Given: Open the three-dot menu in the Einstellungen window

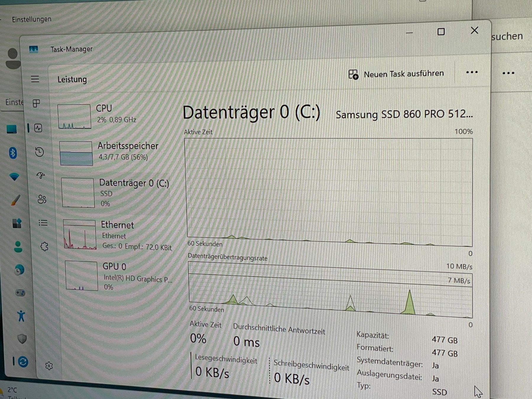Looking at the screenshot, I should point(508,73).
